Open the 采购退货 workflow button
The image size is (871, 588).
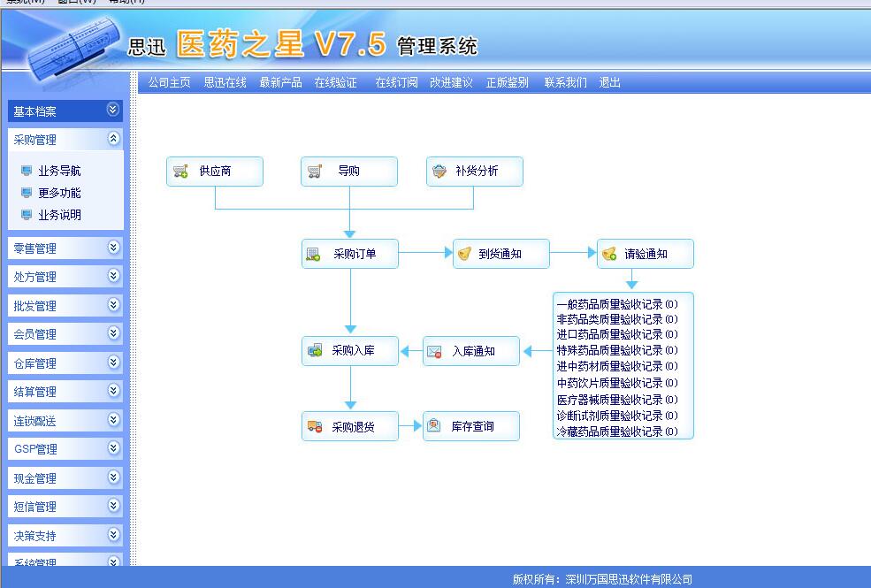350,426
